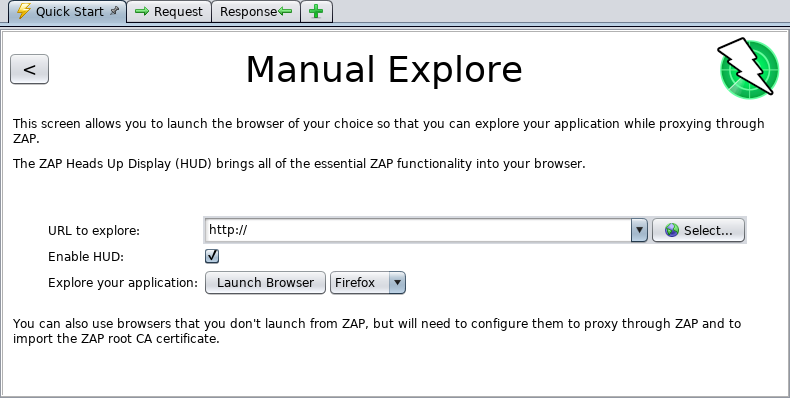
Task: Click the 'Enable HUD:' label
Action: [86, 257]
